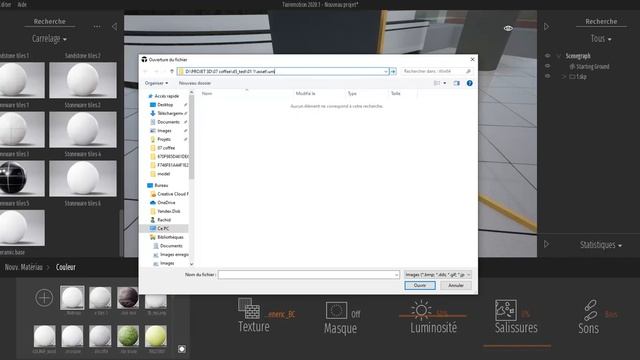Open the Tous filter dropdown

(601, 39)
